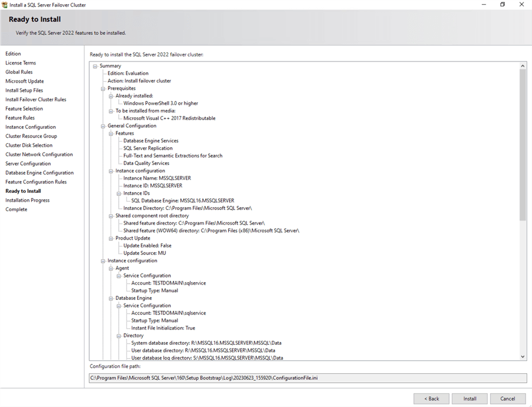Select Feature Rules step
Image resolution: width=532 pixels, height=407 pixels.
(20, 118)
